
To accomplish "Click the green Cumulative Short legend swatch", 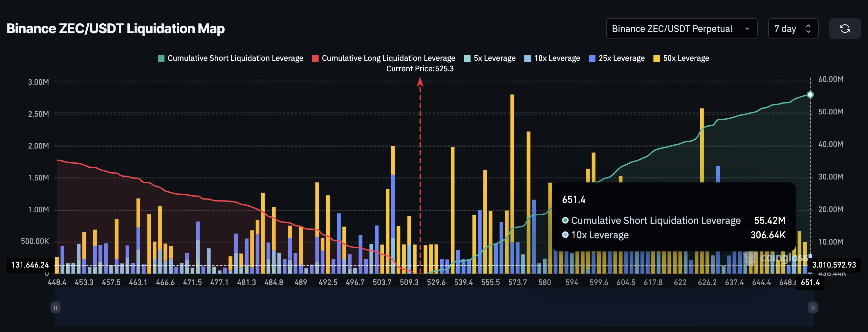I will point(161,58).
